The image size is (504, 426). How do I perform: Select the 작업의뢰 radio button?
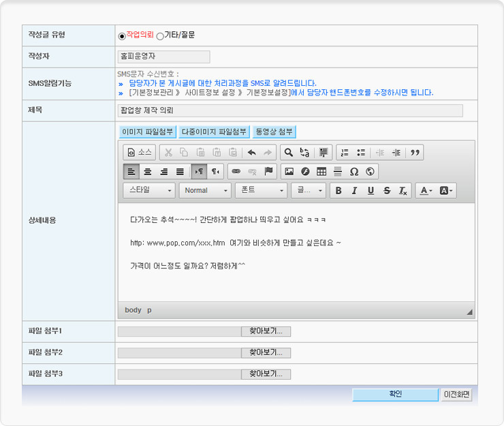(x=122, y=36)
